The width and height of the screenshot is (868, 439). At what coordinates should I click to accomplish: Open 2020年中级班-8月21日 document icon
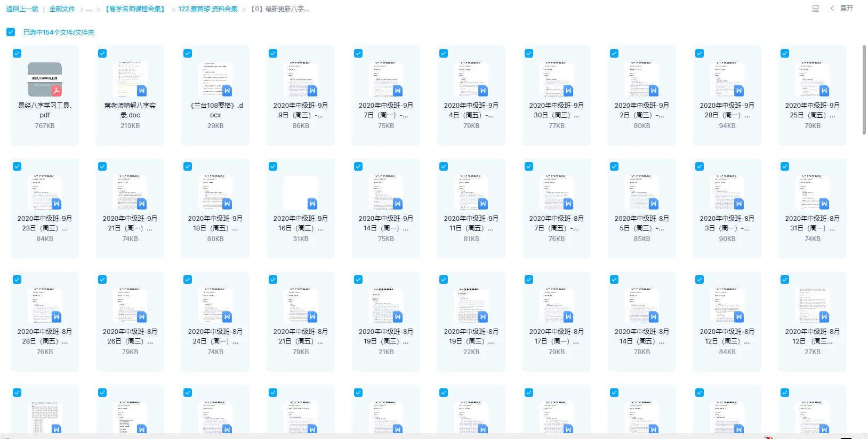point(301,306)
